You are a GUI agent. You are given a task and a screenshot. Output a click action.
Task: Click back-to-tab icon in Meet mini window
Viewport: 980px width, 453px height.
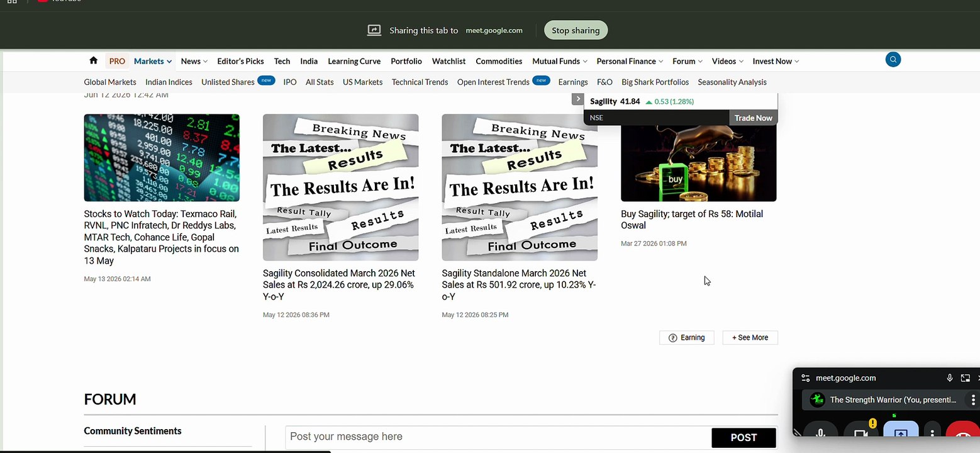(x=966, y=378)
